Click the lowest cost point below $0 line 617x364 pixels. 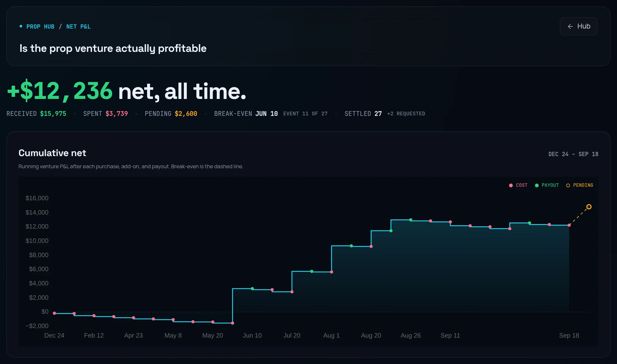pyautogui.click(x=233, y=323)
